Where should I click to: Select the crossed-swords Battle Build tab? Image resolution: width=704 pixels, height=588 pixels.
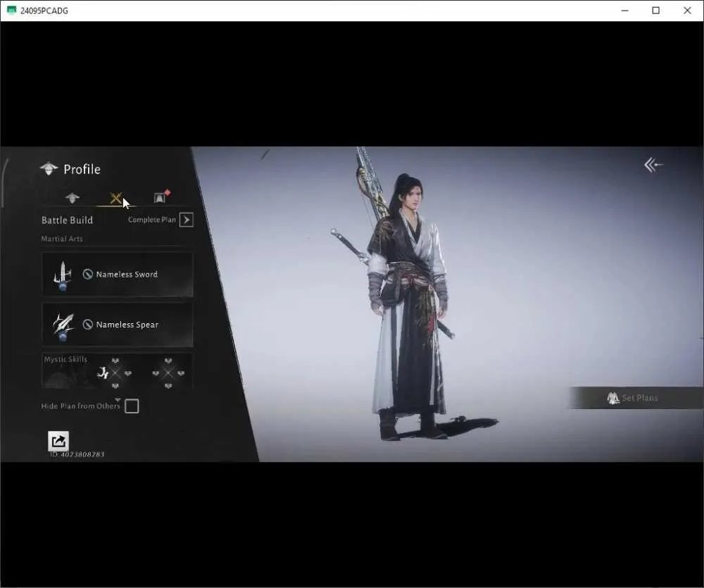click(116, 198)
